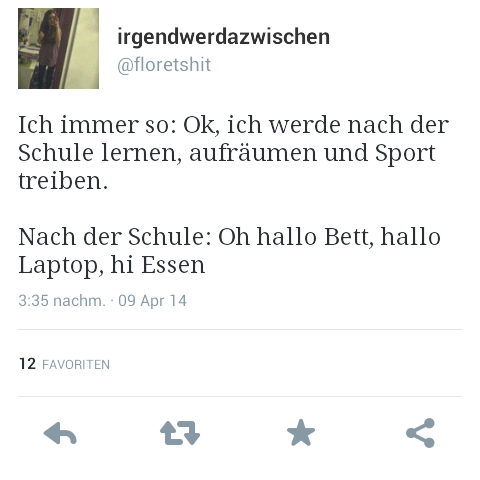The width and height of the screenshot is (480, 480).
Task: Select the line starting 'Nach der Schule:'
Action: pos(229,237)
